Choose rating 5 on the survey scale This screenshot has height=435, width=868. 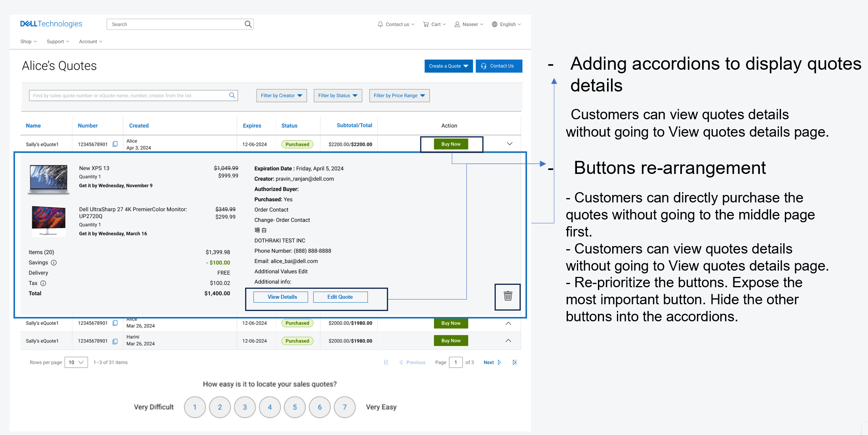295,407
